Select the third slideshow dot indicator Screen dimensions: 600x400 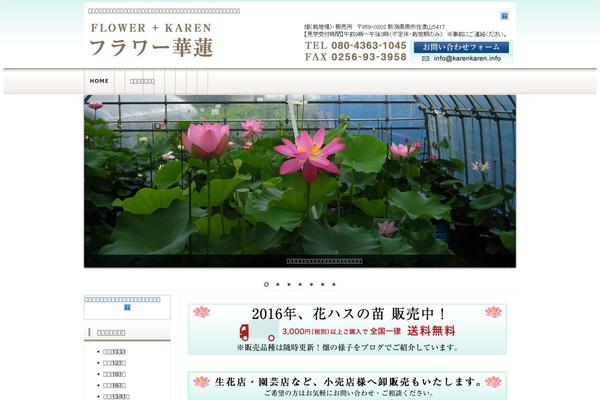point(289,284)
